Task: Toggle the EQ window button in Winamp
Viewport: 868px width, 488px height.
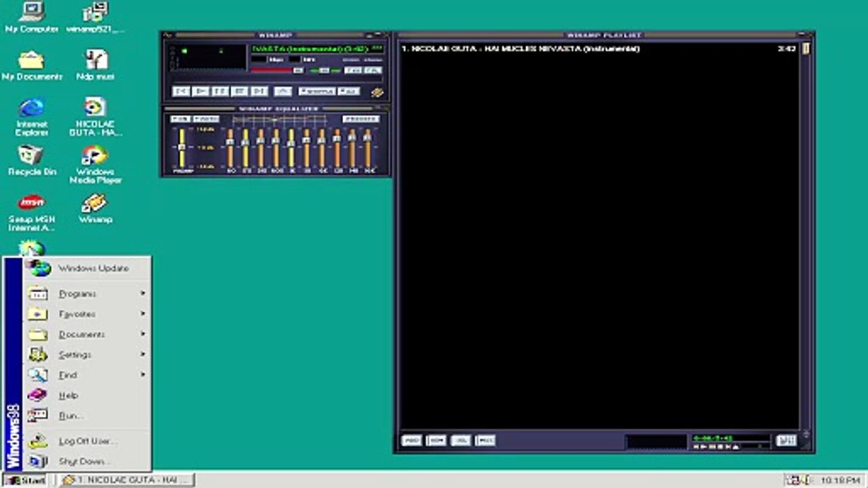Action: tap(353, 70)
